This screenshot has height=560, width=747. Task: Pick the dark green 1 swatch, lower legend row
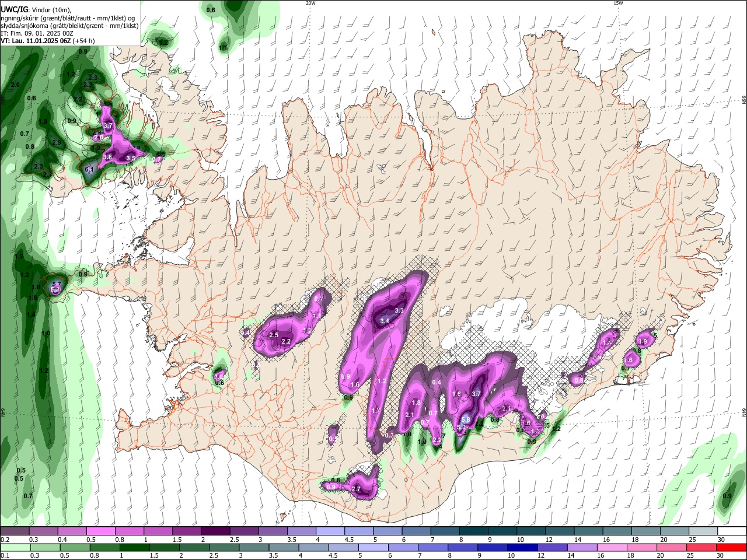pyautogui.click(x=135, y=547)
